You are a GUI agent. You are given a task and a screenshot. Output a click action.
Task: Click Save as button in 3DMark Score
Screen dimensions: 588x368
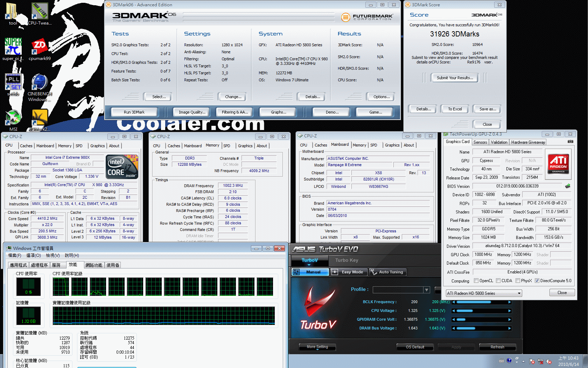pos(487,109)
